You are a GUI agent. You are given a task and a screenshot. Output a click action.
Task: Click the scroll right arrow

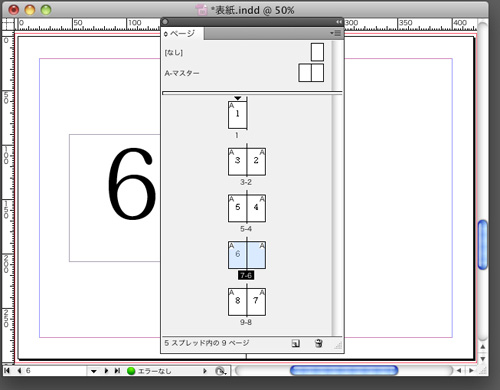(x=471, y=370)
